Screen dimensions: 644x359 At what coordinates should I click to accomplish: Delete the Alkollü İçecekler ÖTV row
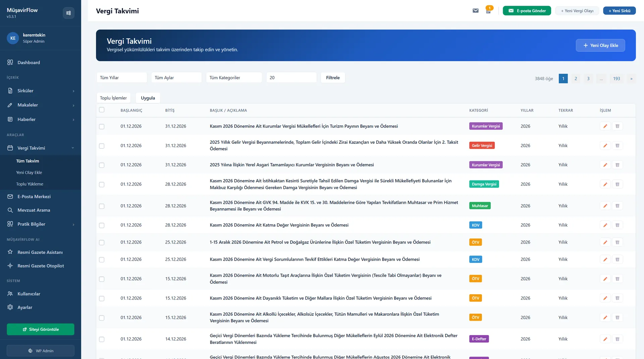tap(617, 318)
